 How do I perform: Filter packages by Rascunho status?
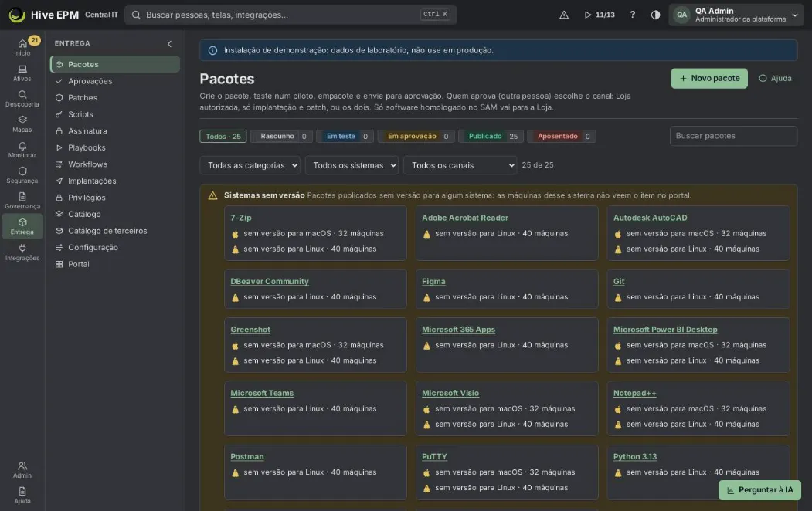click(x=281, y=136)
